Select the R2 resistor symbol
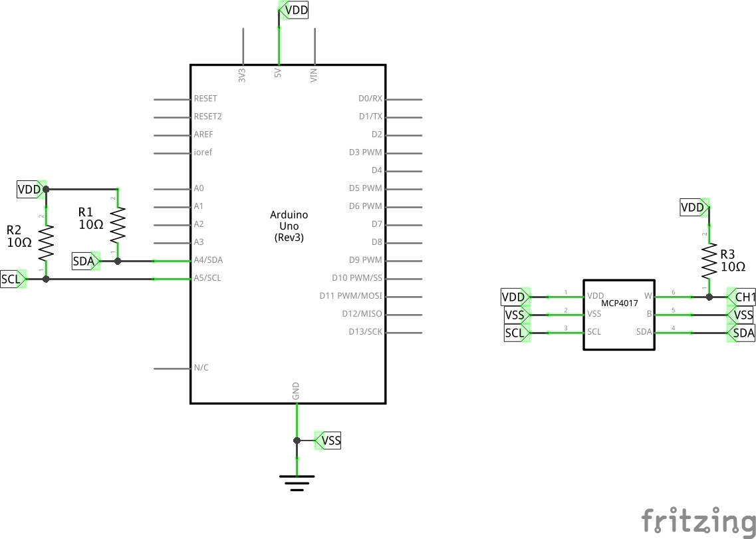Screen dimensions: 756x539 46,243
